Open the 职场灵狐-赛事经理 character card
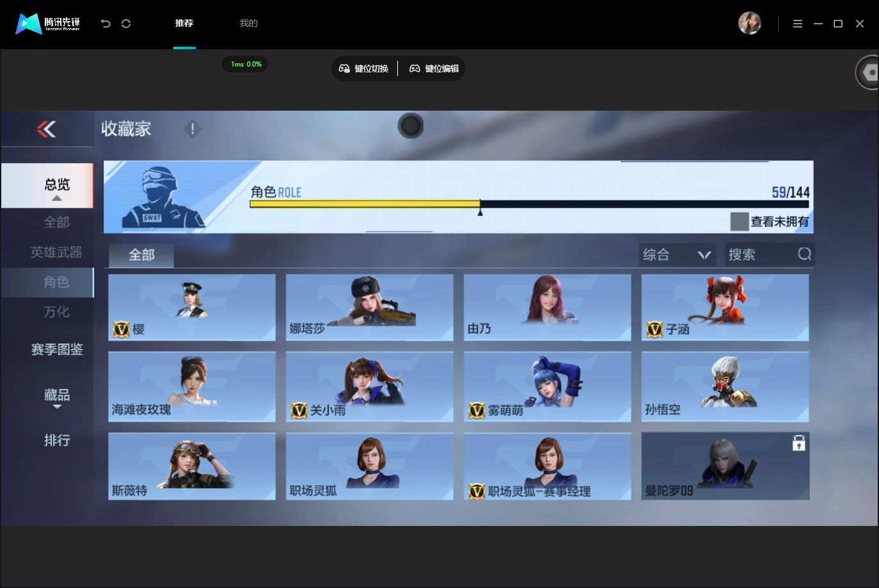Screen dimensions: 879x588 [548, 466]
